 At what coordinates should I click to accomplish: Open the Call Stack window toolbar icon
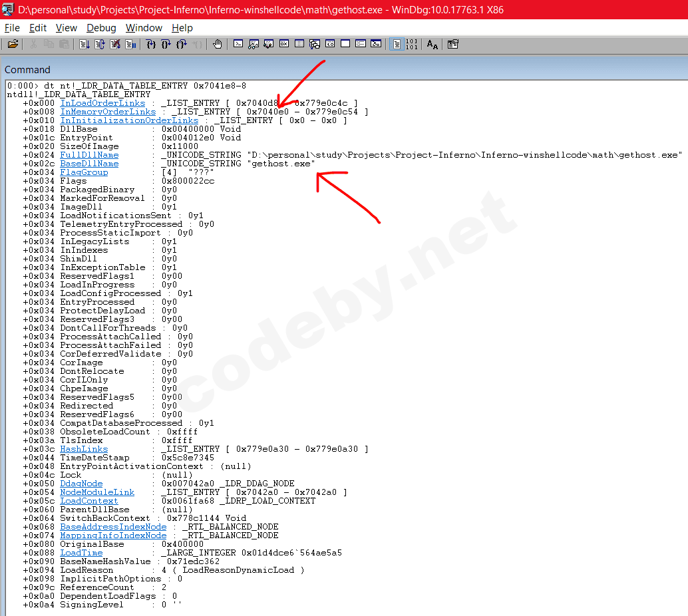pos(315,44)
